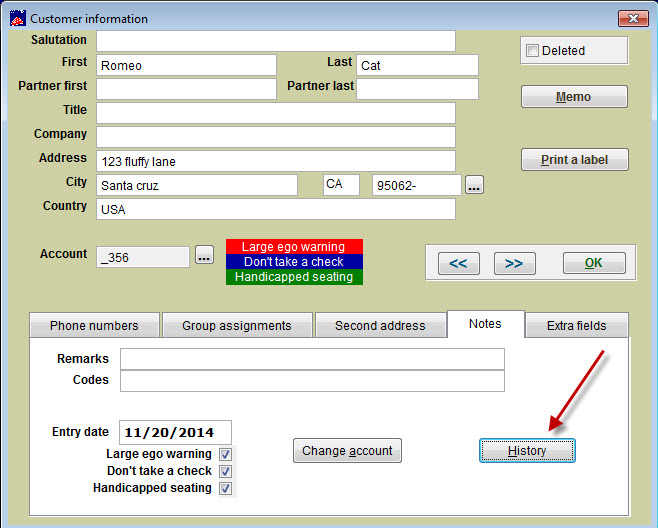The width and height of the screenshot is (658, 528).
Task: Click the state field showing CA
Action: pos(341,185)
